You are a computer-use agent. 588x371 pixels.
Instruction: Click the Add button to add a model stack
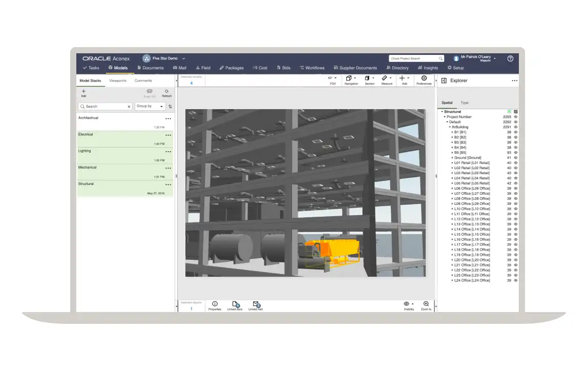point(83,92)
